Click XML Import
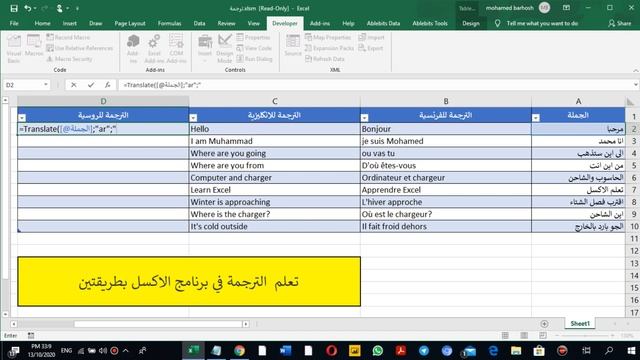This screenshot has height=360, width=640. coord(371,37)
